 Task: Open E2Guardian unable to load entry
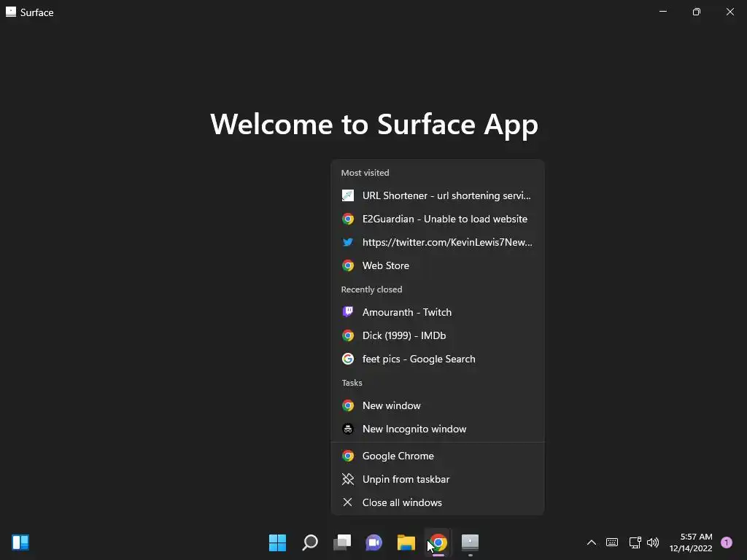438,219
